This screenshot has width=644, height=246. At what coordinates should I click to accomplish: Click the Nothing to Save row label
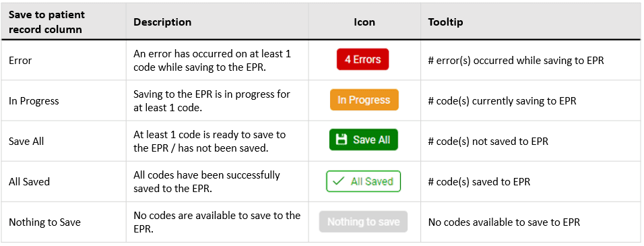tap(44, 222)
